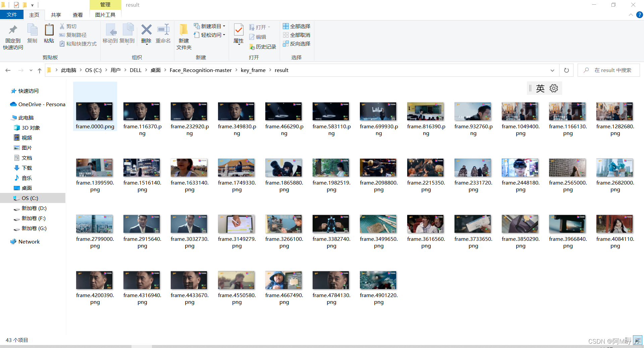644x348 pixels.
Task: Click 用户 in the address path
Action: click(115, 70)
